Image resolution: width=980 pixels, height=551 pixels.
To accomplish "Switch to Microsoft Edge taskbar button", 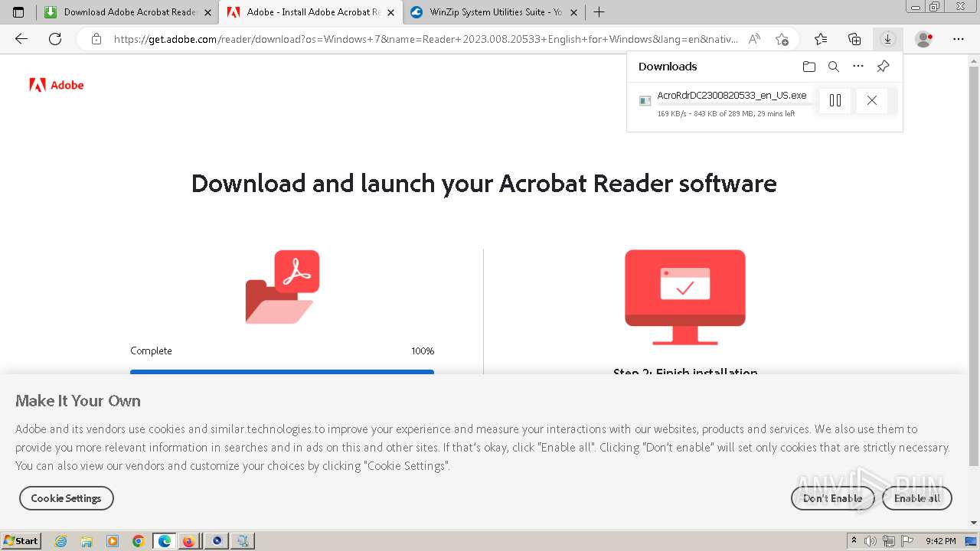I will pyautogui.click(x=164, y=541).
